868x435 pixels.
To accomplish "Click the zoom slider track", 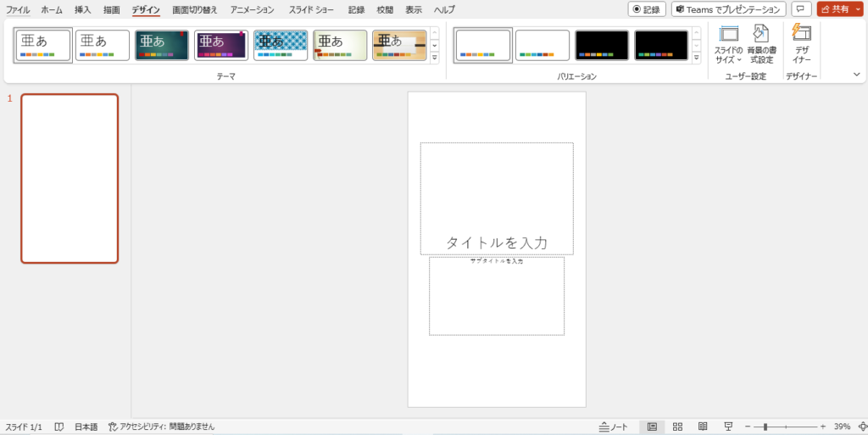I will click(x=785, y=427).
